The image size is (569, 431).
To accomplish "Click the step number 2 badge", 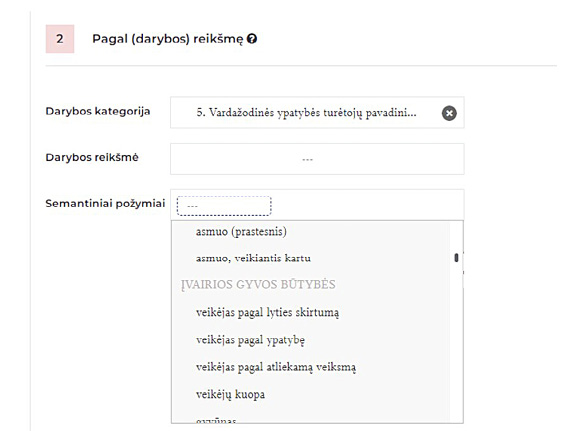I will (60, 39).
